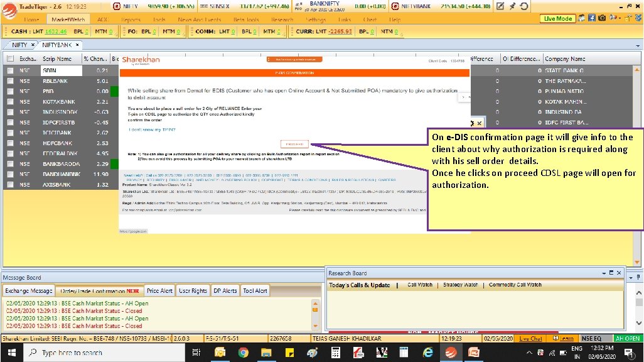Check the SBIN row checkbox
This screenshot has height=362, width=644.
pyautogui.click(x=10, y=70)
